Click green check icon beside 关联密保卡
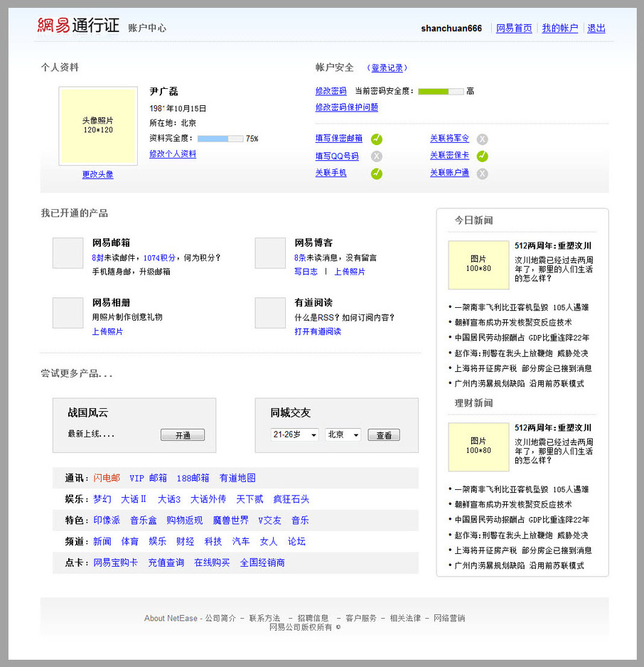Viewport: 644px width, 667px height. coord(483,156)
